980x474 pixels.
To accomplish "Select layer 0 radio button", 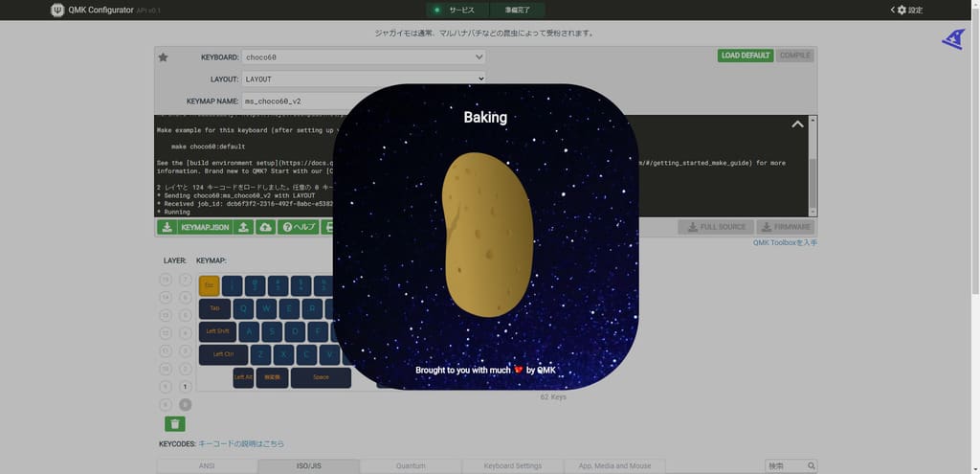I will click(186, 405).
